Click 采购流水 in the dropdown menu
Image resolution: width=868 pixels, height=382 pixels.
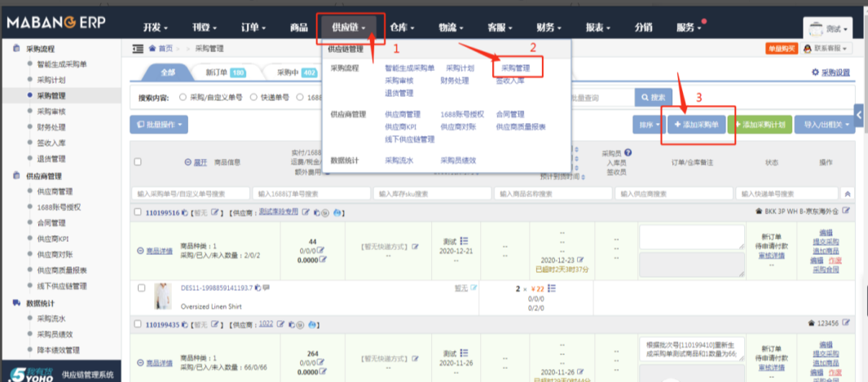pyautogui.click(x=399, y=160)
